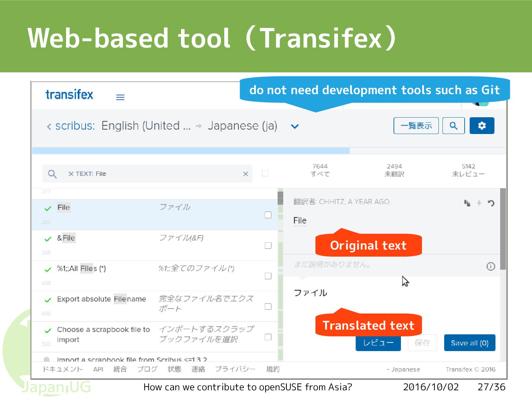The image size is (532, 399).
Task: Click green checkmark of the File row
Action: coord(48,208)
